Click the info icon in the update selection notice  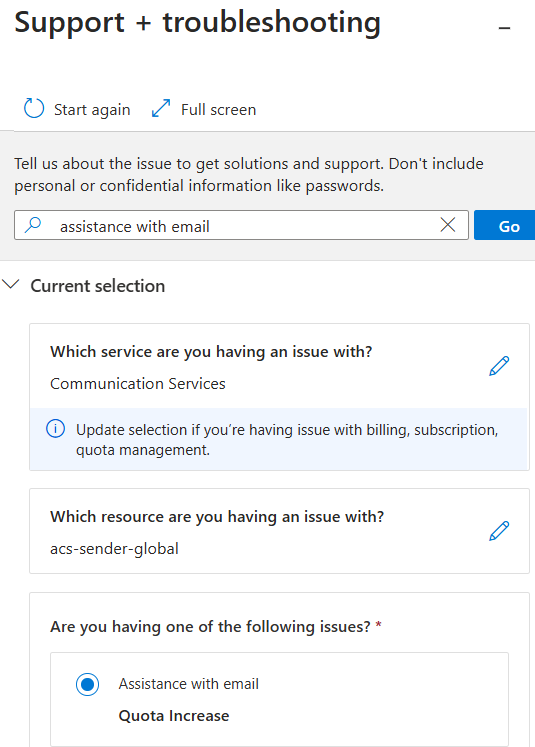coord(55,429)
